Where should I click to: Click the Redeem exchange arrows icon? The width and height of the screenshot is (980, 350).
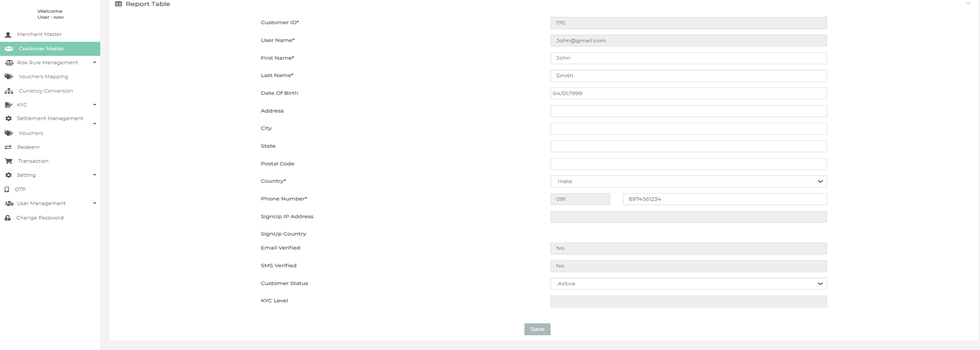[8, 147]
